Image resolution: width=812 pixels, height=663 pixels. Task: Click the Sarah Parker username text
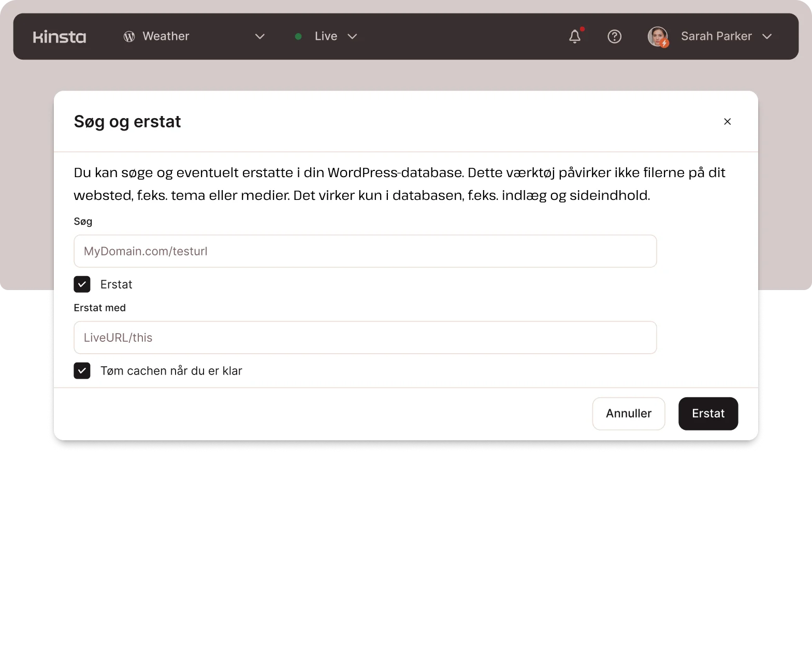point(716,36)
